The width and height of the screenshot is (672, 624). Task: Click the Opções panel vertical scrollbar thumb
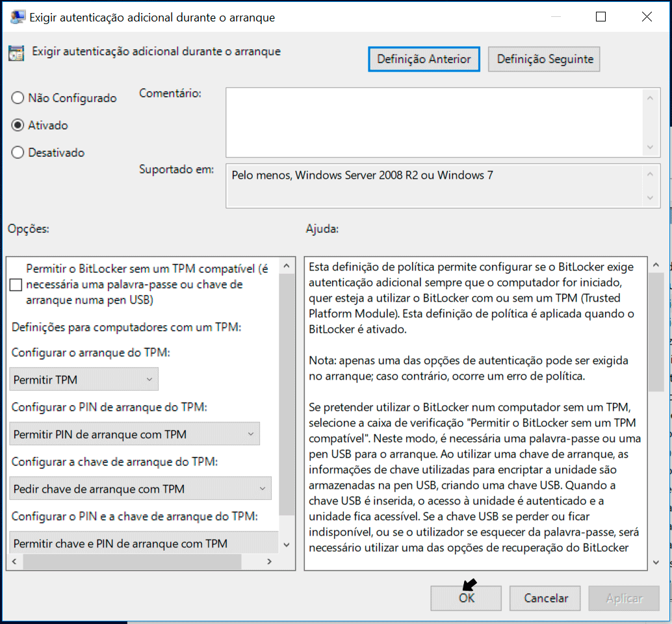coord(287,395)
